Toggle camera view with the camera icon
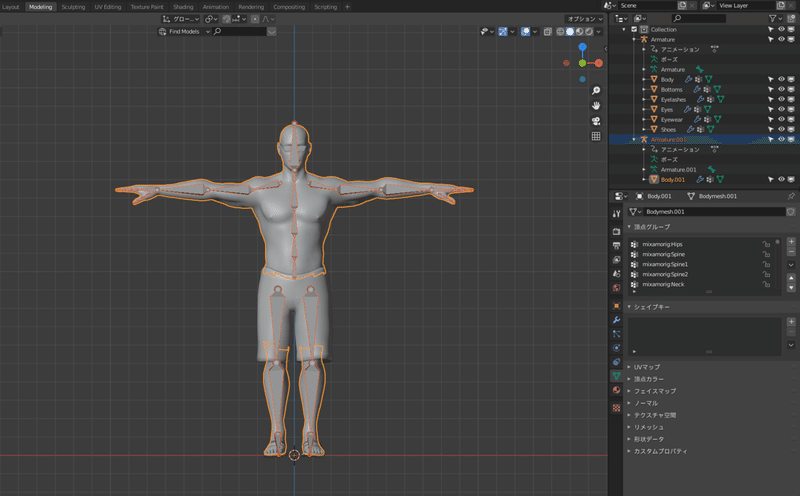 pos(596,121)
